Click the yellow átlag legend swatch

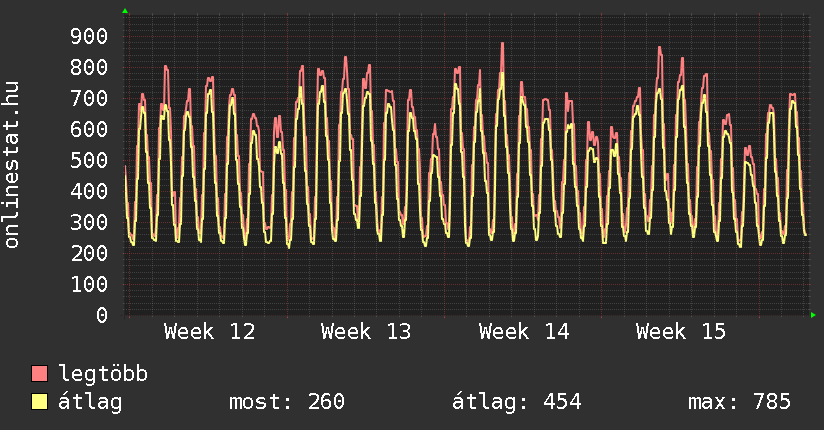point(40,402)
